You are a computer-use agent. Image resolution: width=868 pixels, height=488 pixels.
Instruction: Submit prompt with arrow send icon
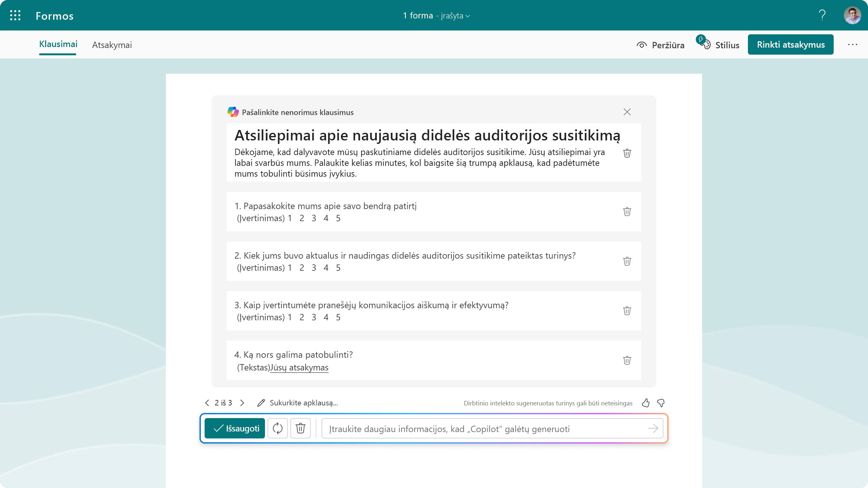(x=653, y=428)
